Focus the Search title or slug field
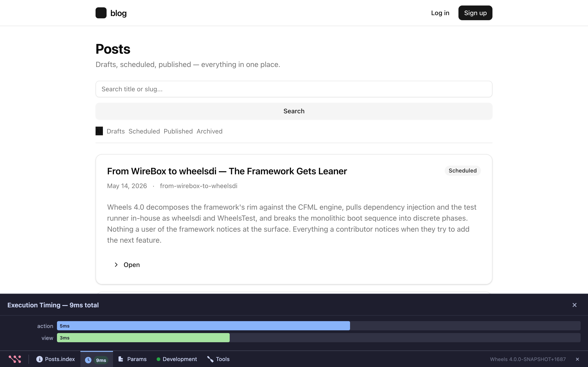Screen dimensions: 588x367 294,89
